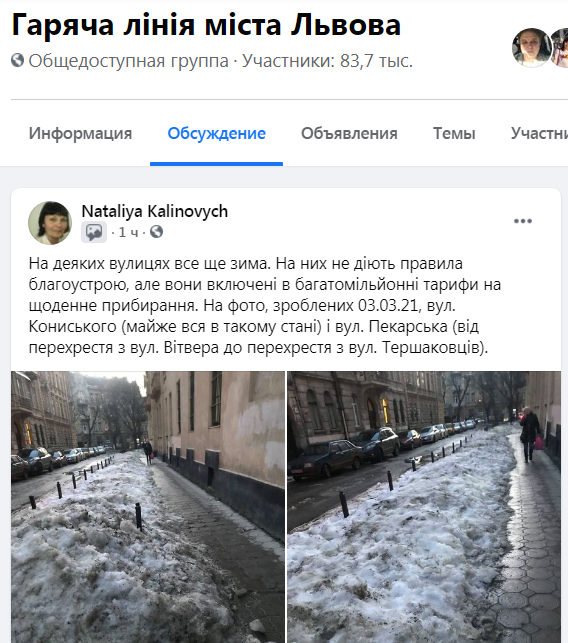Click the group title Гаряча лінія міста Львова
The height and width of the screenshot is (643, 568).
206,25
